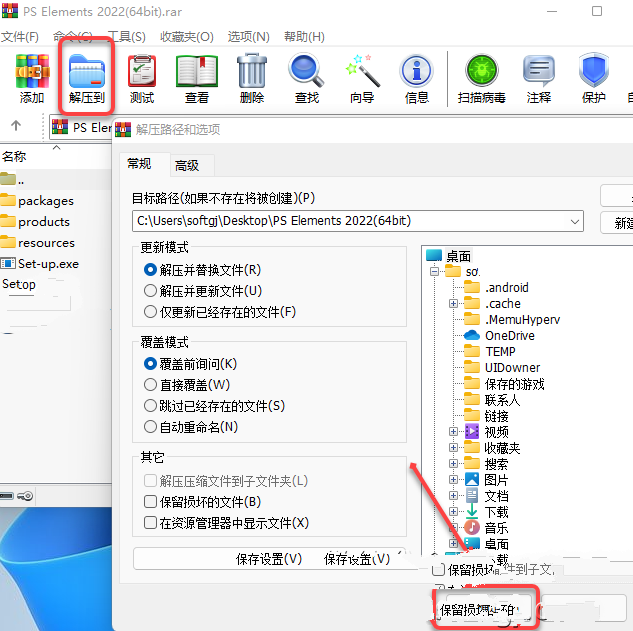633x631 pixels.
Task: Expand the 收藏夹 tree node
Action: tap(453, 447)
